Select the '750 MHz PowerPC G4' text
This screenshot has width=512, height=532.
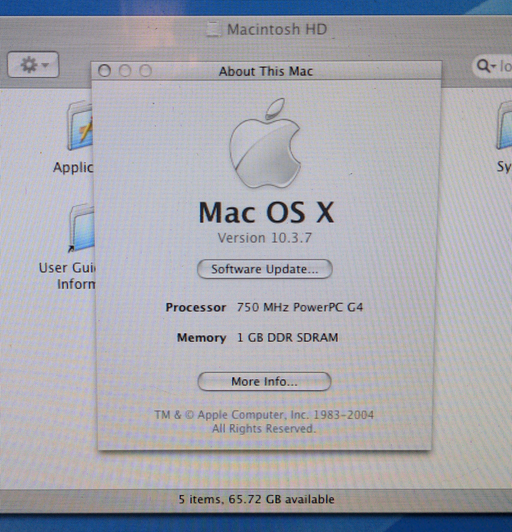click(300, 307)
